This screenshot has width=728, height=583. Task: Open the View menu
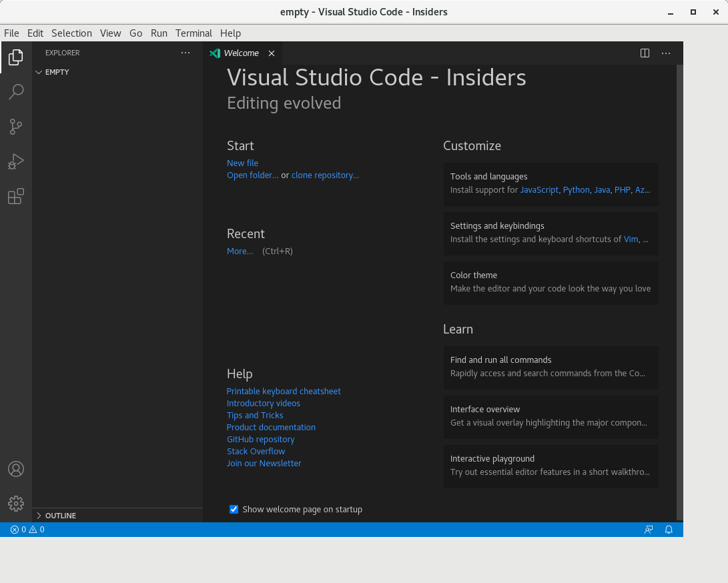(x=111, y=33)
